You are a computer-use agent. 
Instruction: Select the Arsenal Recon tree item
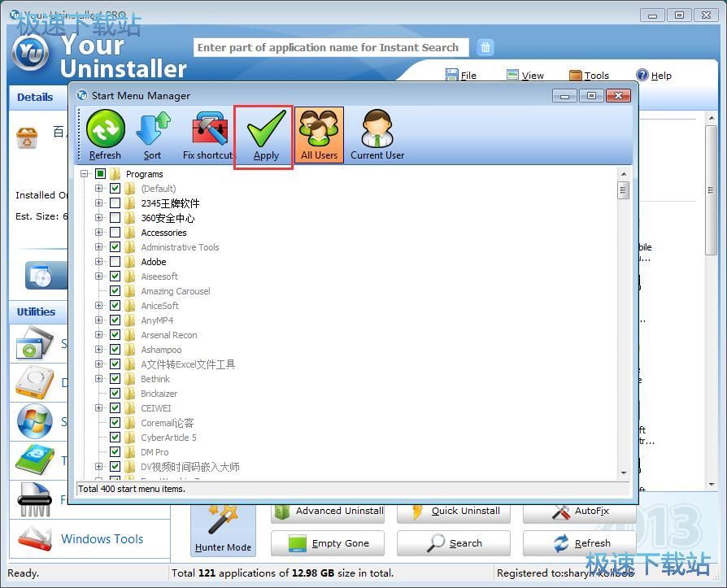(x=169, y=335)
